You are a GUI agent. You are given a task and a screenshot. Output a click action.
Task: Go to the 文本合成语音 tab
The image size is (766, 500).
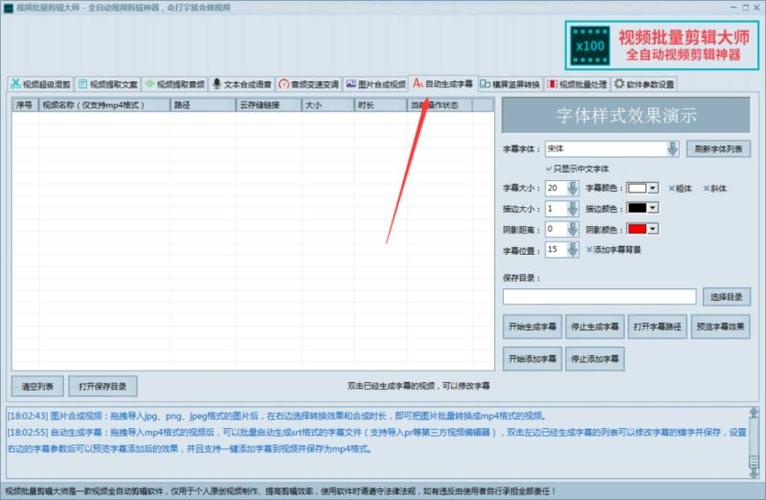[242, 84]
